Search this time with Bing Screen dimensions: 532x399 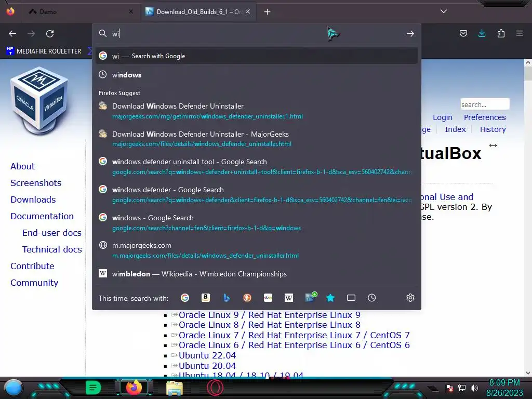[x=227, y=298]
